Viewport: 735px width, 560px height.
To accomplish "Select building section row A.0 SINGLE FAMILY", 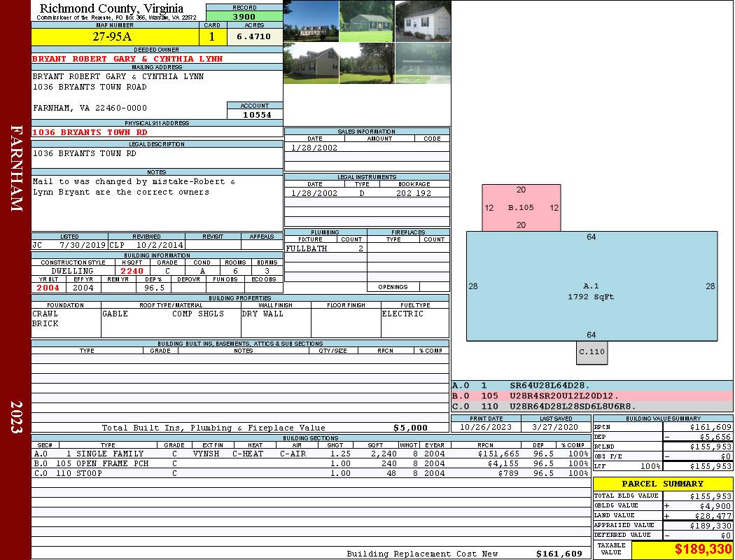I will click(311, 454).
